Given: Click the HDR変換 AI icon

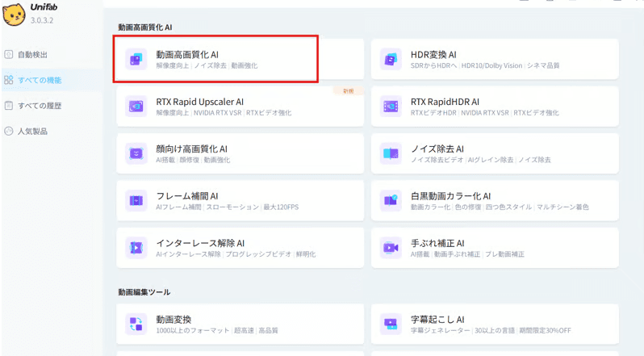Looking at the screenshot, I should (391, 59).
